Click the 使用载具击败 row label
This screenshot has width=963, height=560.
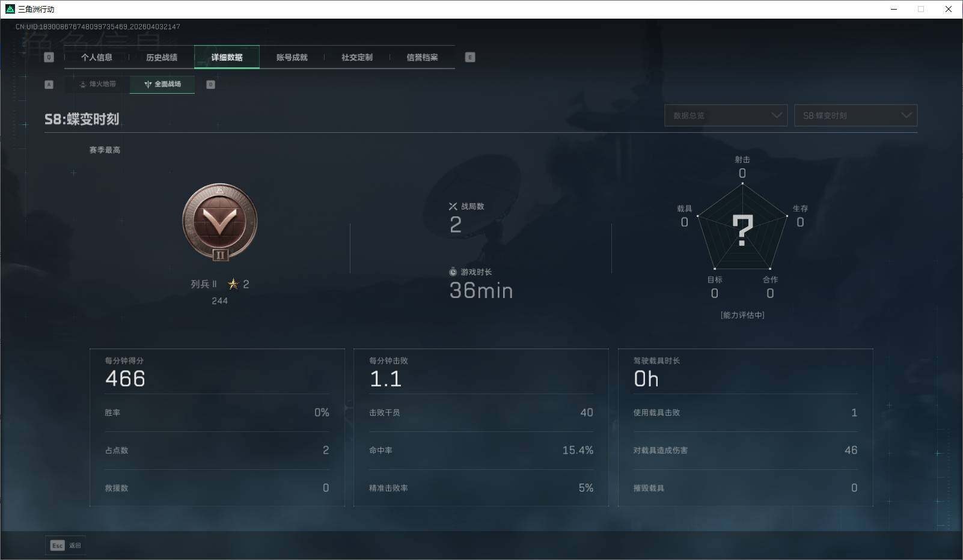[x=656, y=413]
